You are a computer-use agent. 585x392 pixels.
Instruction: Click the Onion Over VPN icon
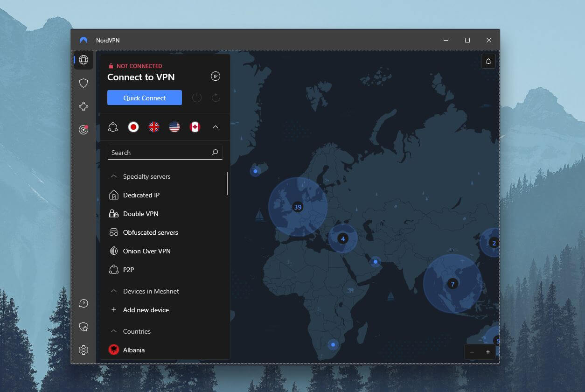[113, 251]
